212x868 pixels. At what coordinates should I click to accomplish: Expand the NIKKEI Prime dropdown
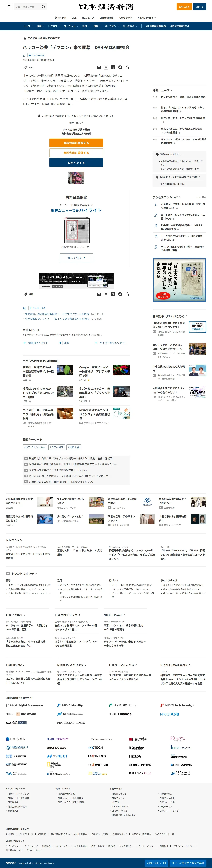coord(147,18)
